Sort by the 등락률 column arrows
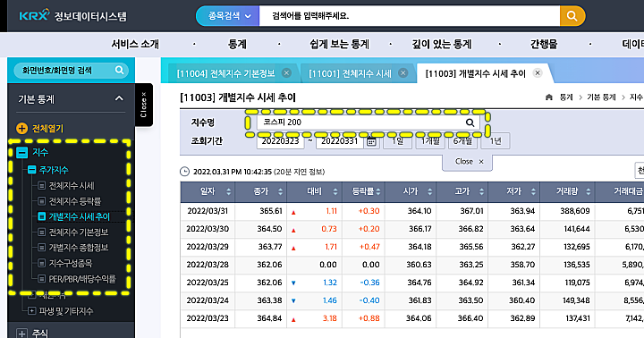The image size is (644, 338). (x=377, y=191)
